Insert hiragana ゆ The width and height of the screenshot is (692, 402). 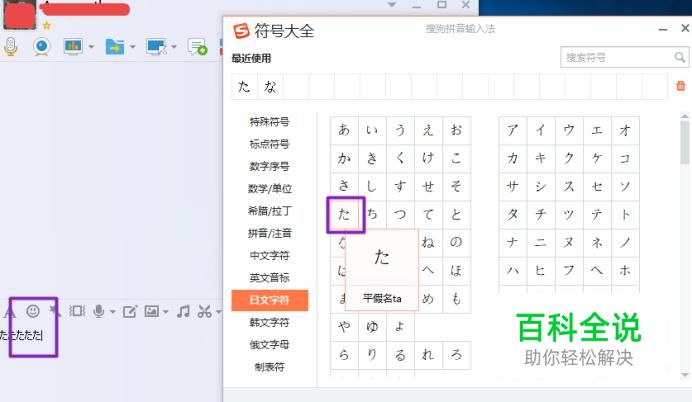pos(372,327)
